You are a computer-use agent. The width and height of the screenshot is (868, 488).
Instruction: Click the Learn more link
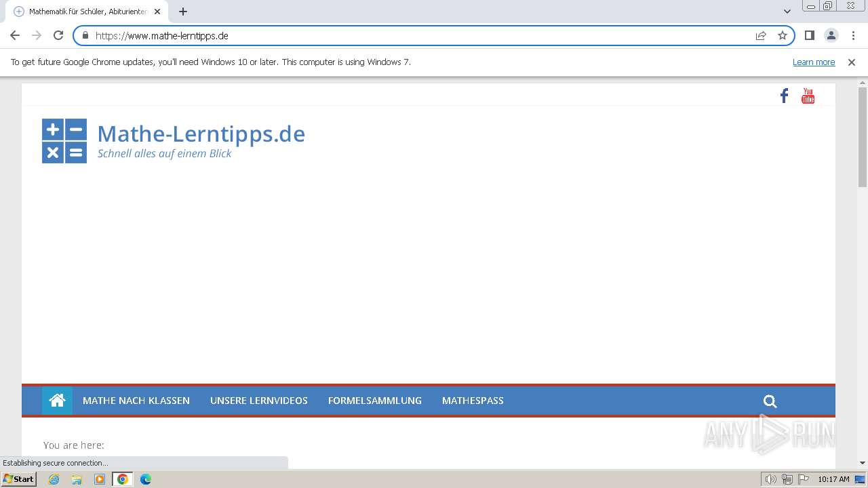tap(814, 62)
